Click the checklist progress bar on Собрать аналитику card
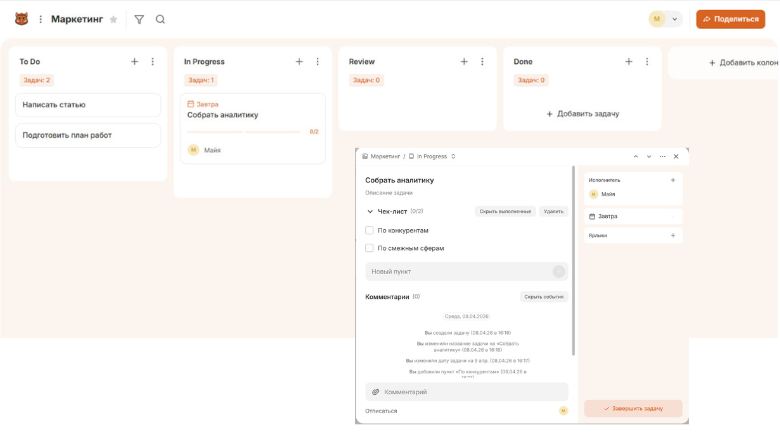The width and height of the screenshot is (780, 440). pyautogui.click(x=244, y=131)
